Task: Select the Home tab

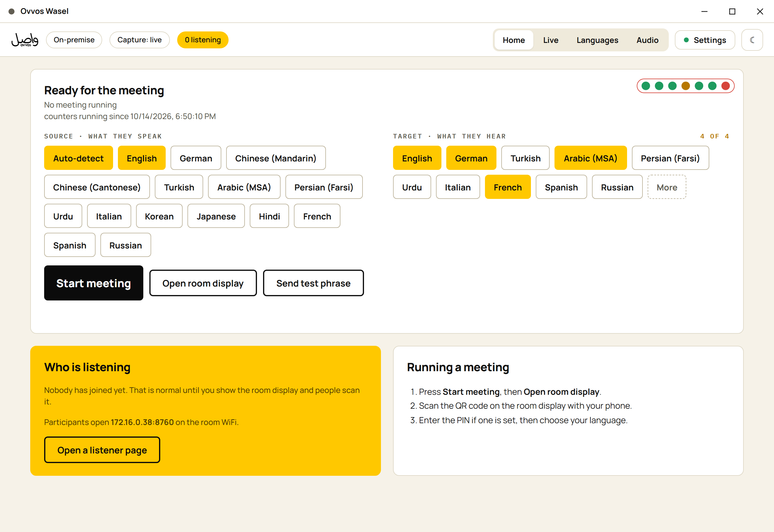Action: (514, 40)
